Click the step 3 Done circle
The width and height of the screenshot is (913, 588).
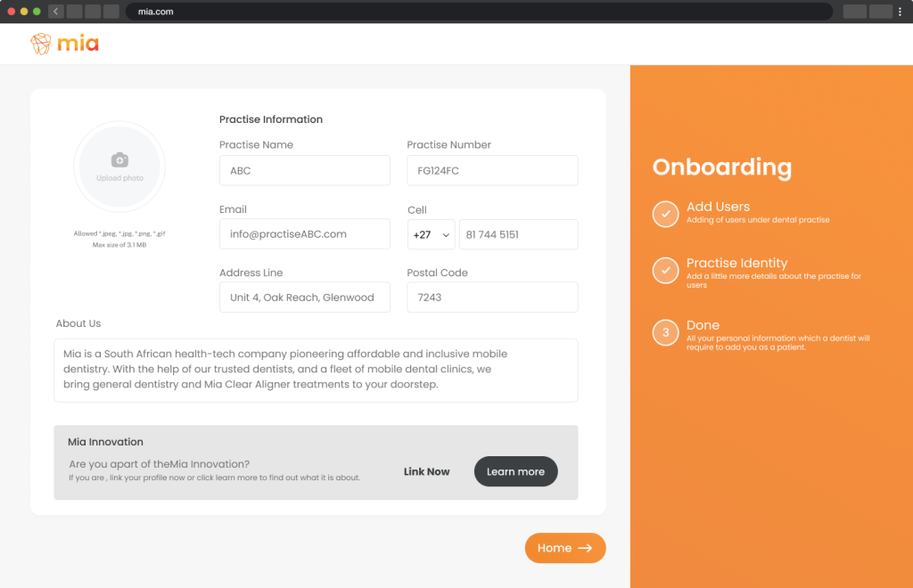(x=665, y=333)
